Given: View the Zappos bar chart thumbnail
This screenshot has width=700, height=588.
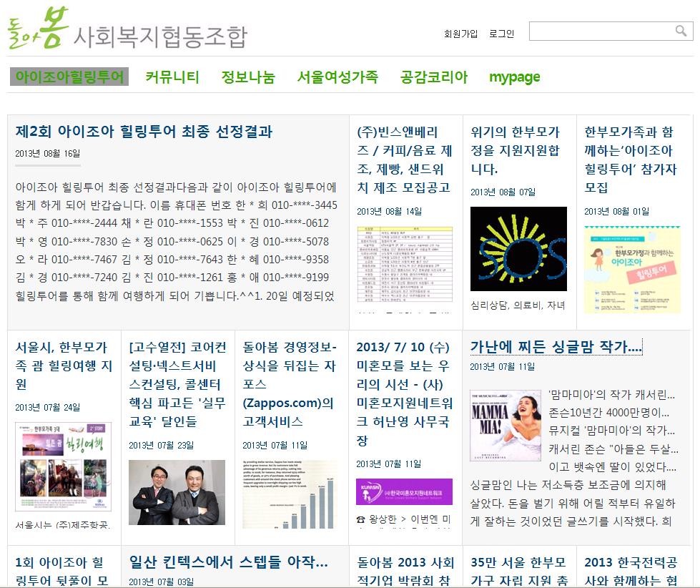Looking at the screenshot, I should [x=290, y=494].
